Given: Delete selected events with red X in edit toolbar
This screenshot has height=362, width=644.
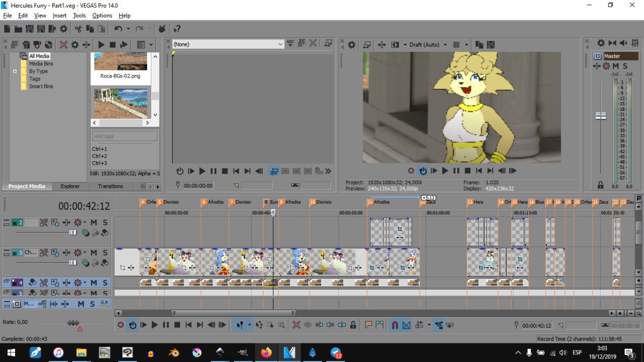Looking at the screenshot, I should pos(296,325).
